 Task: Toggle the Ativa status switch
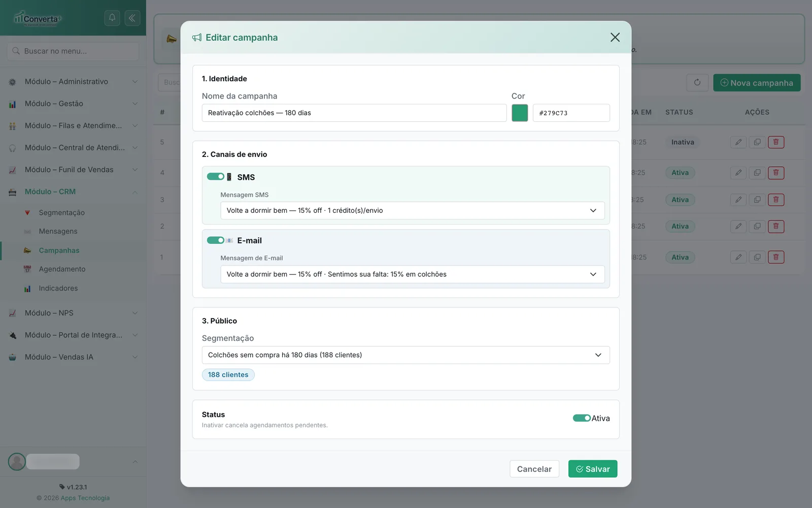pos(582,418)
